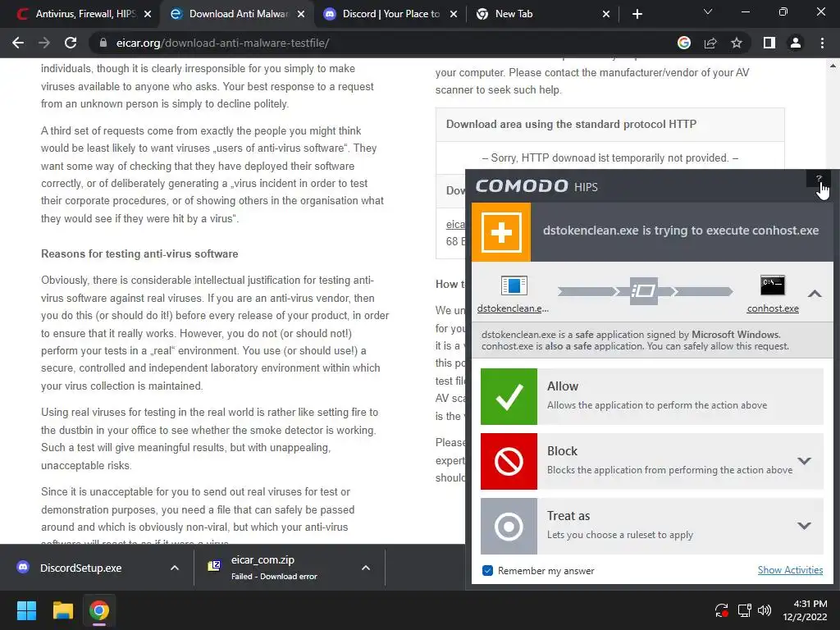Close the New Tab tab

point(606,14)
